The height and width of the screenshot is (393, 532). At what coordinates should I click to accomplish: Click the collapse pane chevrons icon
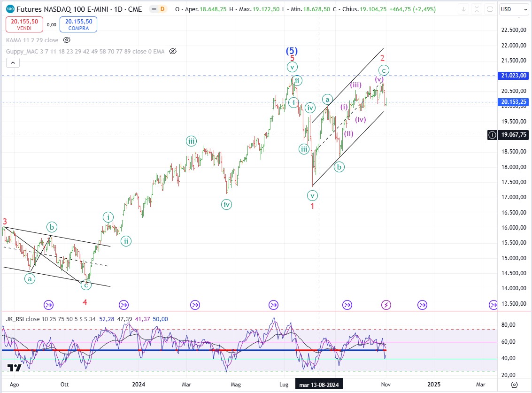(x=477, y=9)
